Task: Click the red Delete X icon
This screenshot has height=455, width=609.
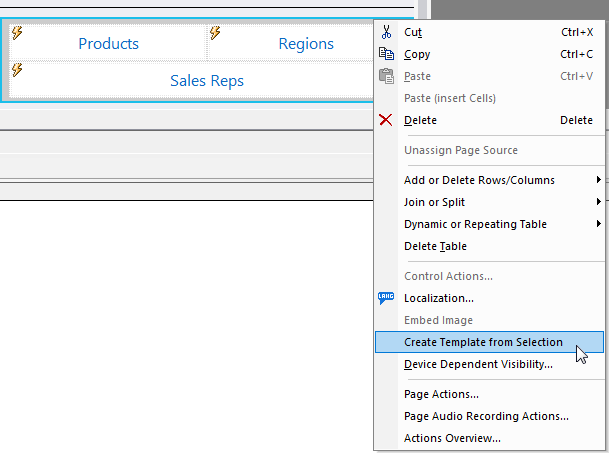Action: tap(386, 120)
